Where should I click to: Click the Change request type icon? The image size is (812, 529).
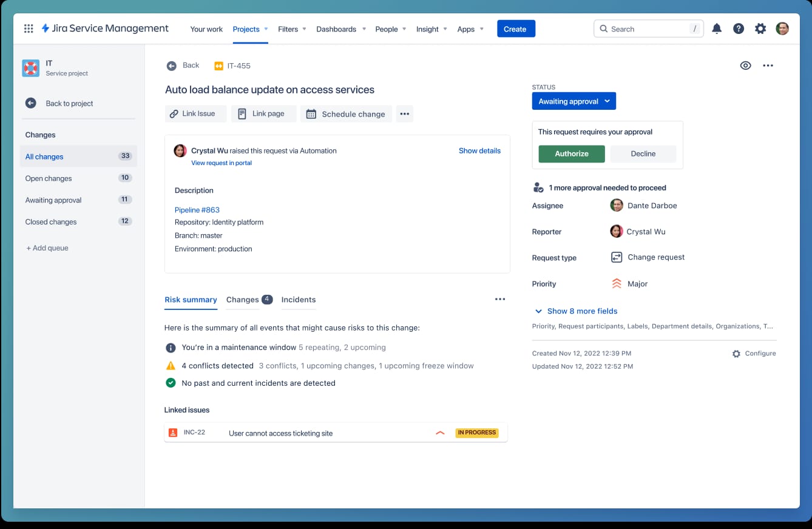[x=617, y=257]
